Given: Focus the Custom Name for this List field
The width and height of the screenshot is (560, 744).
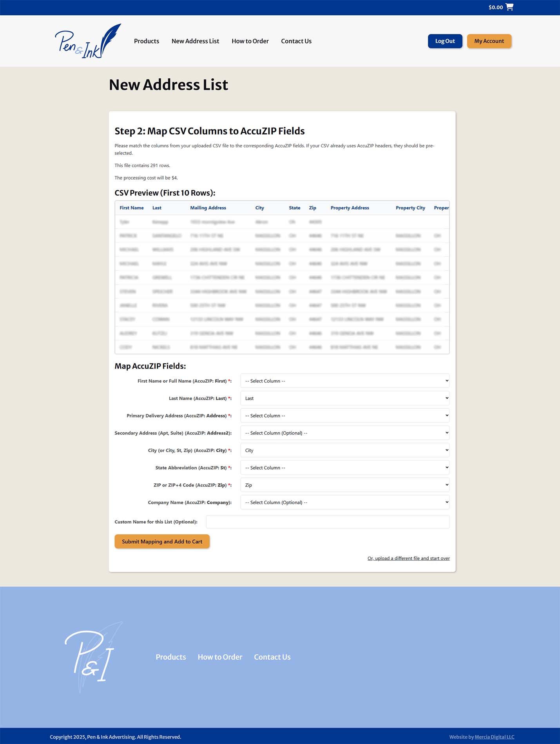Looking at the screenshot, I should pyautogui.click(x=328, y=522).
